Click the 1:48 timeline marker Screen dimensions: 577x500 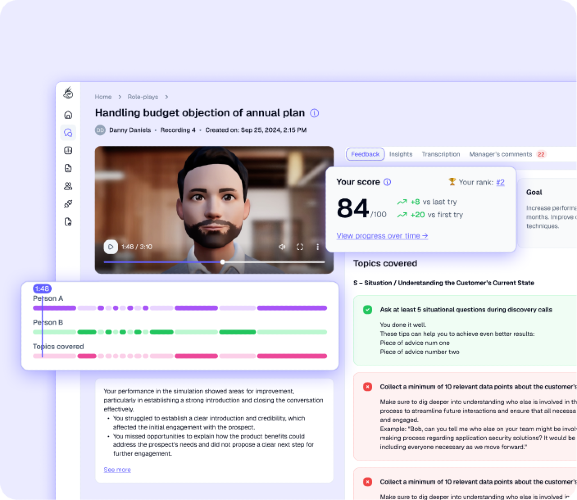click(x=42, y=289)
